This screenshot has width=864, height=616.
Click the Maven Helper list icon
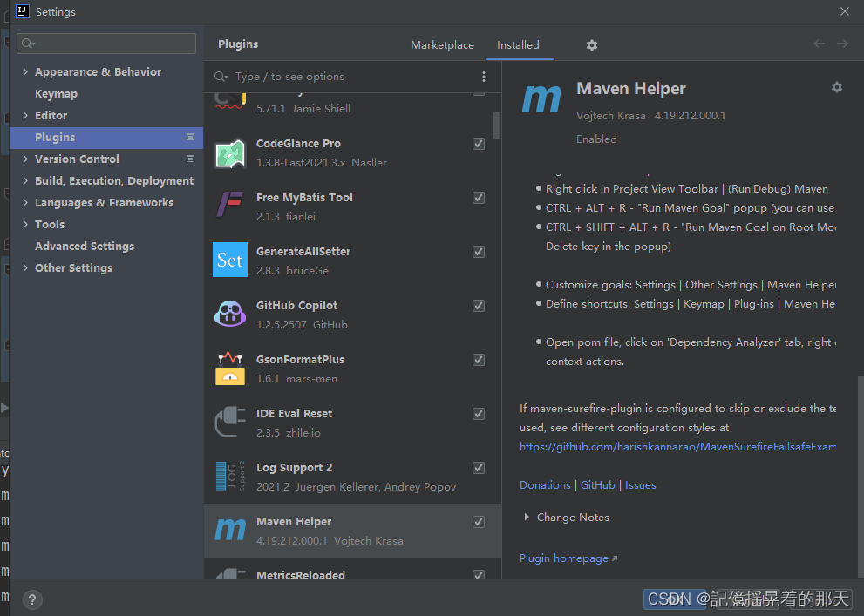[x=230, y=530]
